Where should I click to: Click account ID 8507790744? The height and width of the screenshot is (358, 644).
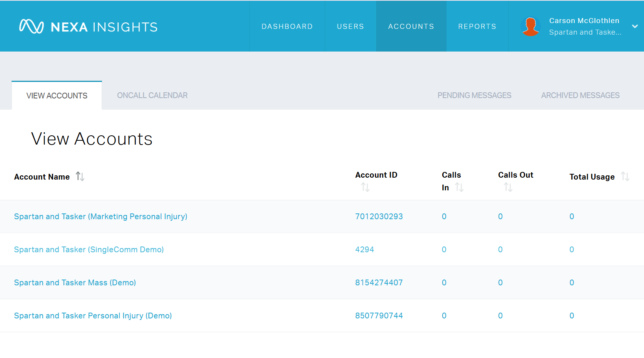coord(379,316)
